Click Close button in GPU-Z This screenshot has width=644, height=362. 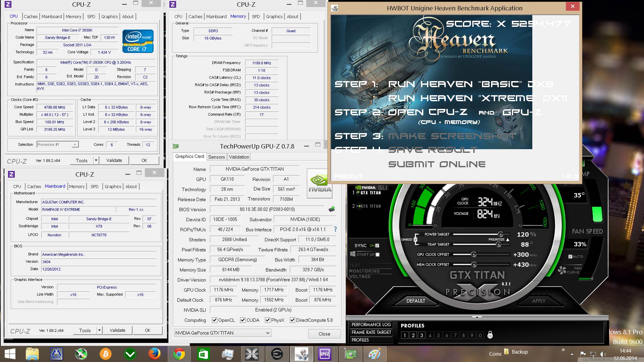324,334
